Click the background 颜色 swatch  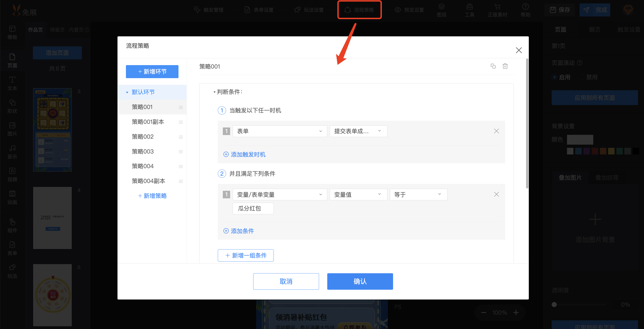pos(580,140)
